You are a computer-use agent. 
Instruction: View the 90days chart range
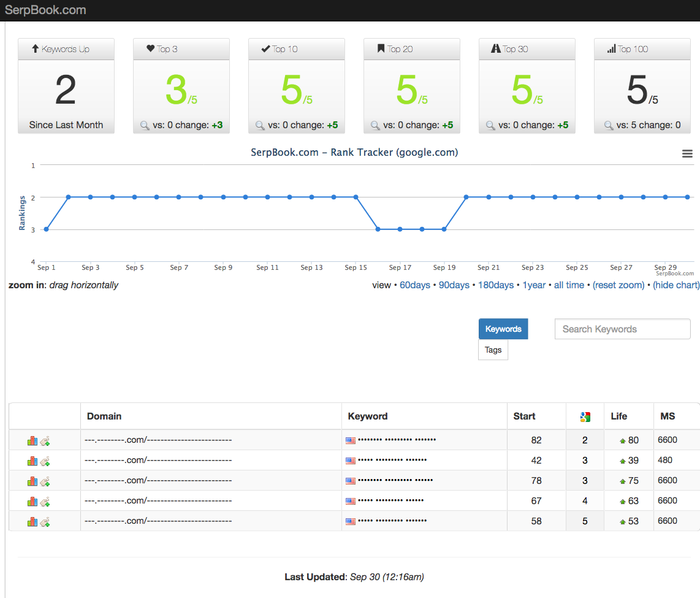pos(454,285)
